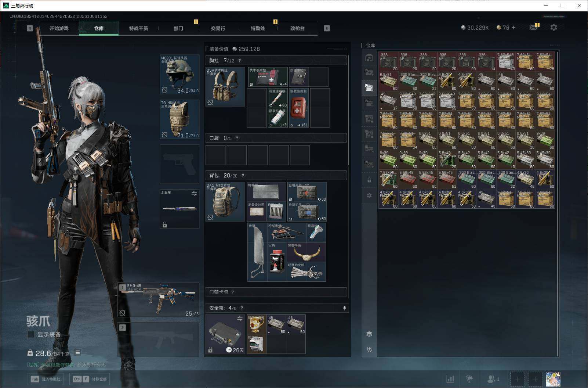Toggle the 显示装备 checkbox

(x=31, y=334)
